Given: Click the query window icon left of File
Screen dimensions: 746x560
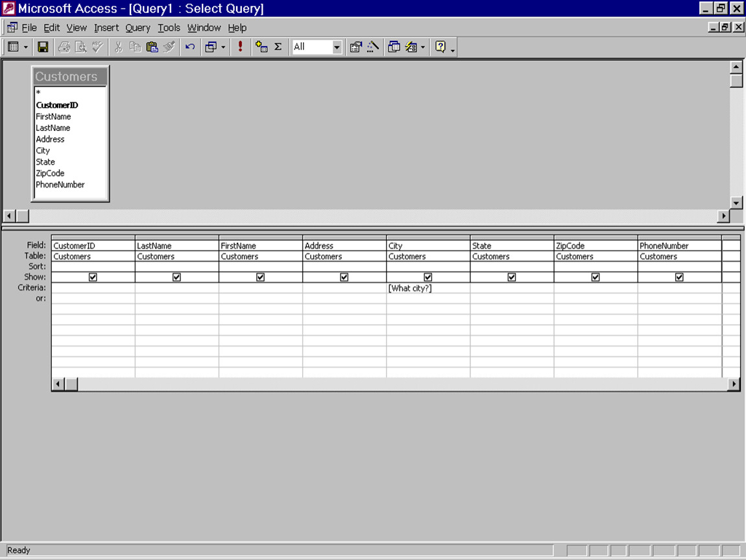Looking at the screenshot, I should tap(12, 28).
